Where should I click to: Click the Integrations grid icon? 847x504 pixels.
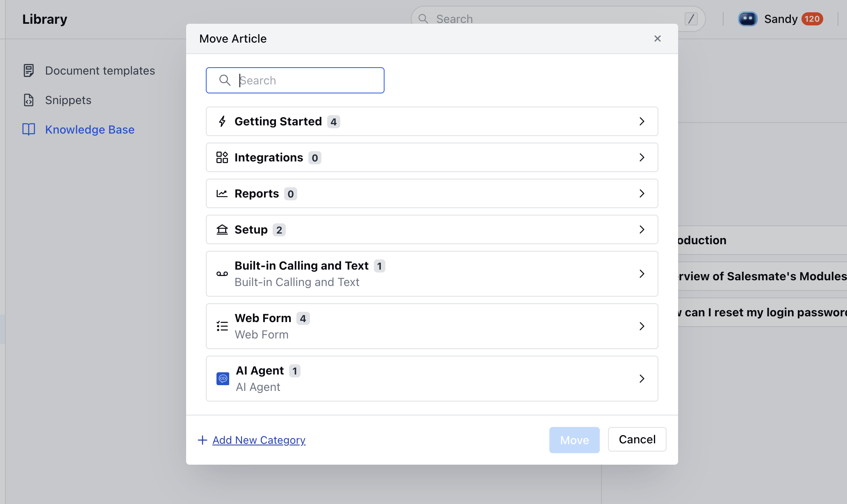(222, 157)
